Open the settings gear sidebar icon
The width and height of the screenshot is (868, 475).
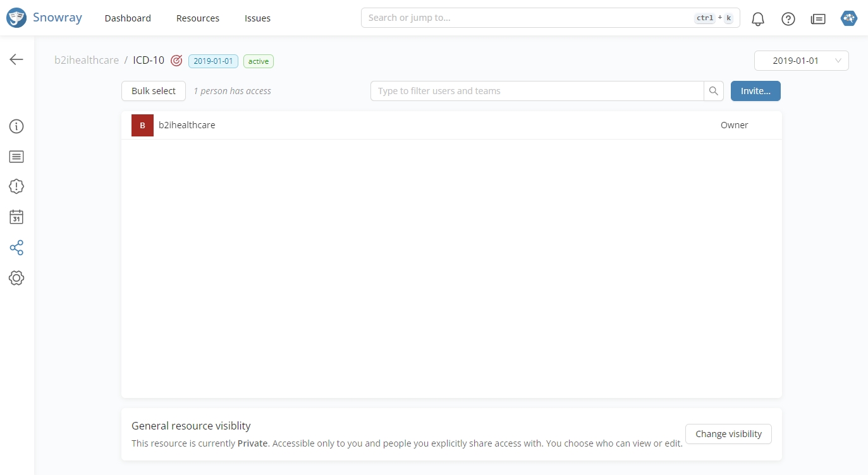pos(16,278)
